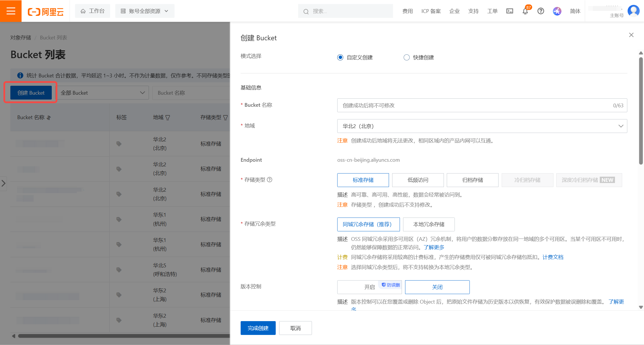Open the 计费文档 link

(553, 257)
